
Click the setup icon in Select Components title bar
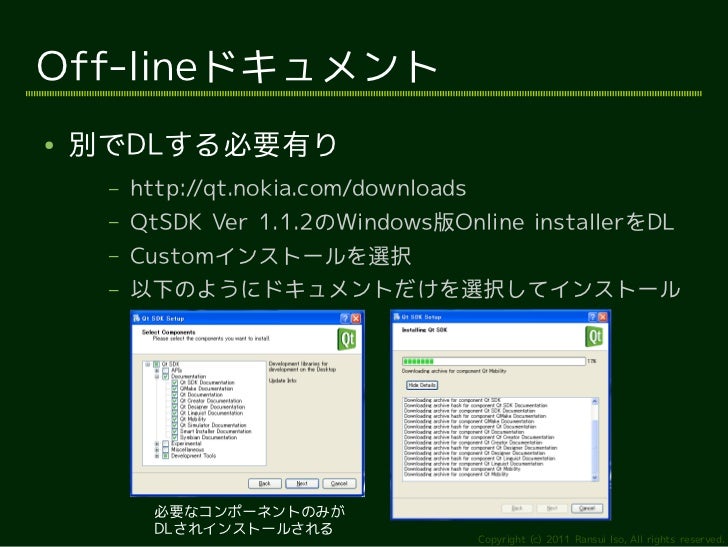136,318
